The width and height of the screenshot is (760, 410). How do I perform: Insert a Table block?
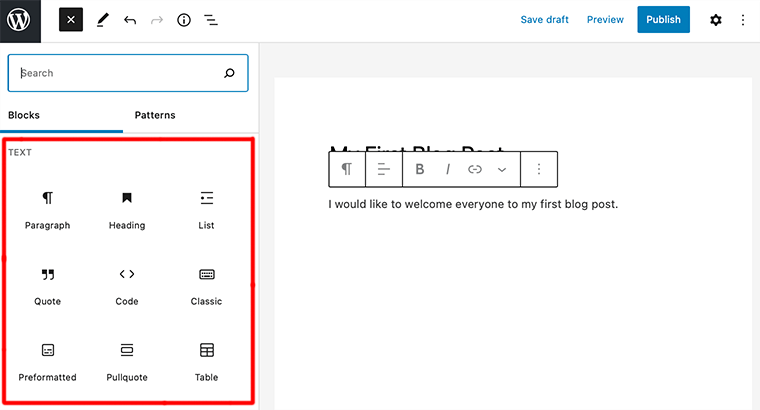pyautogui.click(x=207, y=361)
